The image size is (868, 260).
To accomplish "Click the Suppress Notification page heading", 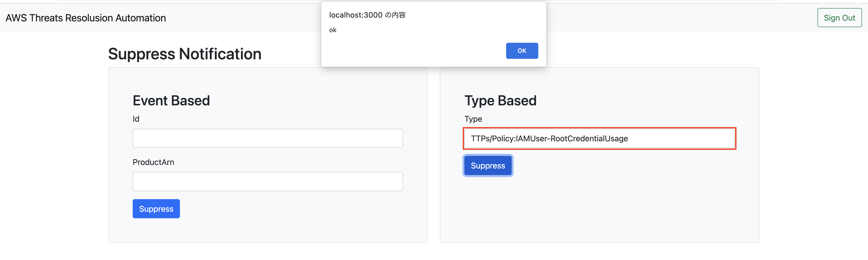I will 185,54.
